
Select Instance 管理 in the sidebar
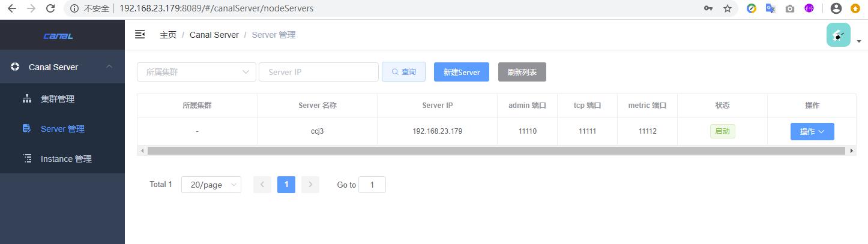click(66, 159)
